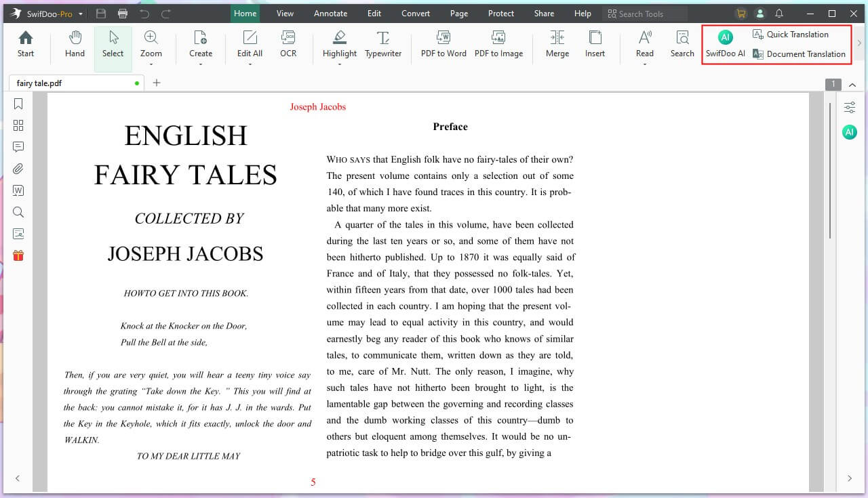Image resolution: width=868 pixels, height=498 pixels.
Task: Open the Zoom tool
Action: click(151, 44)
